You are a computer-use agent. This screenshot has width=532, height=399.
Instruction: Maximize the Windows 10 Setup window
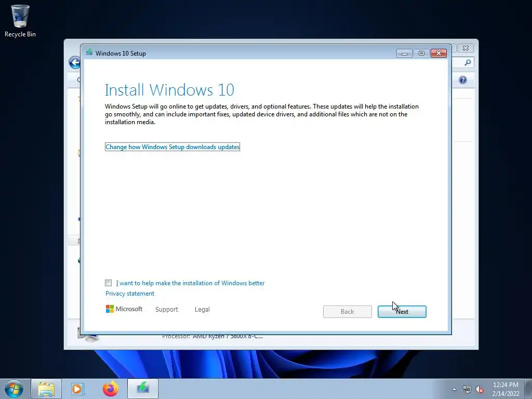[x=421, y=54]
